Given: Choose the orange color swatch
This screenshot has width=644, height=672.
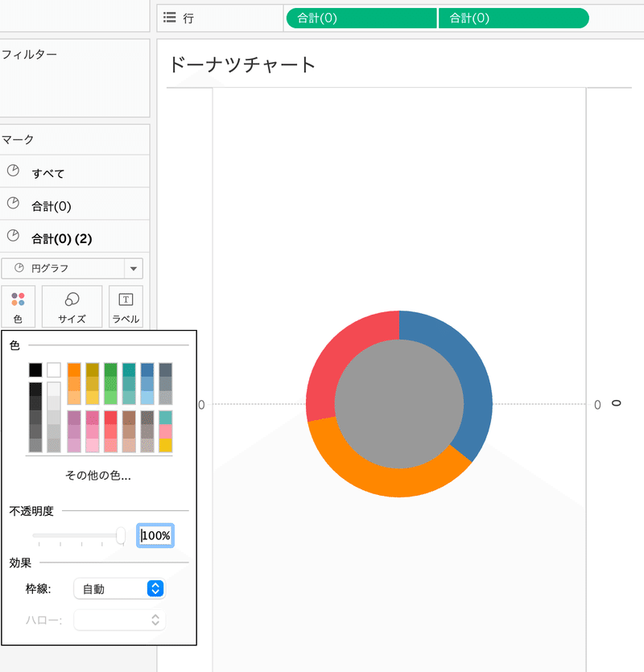Looking at the screenshot, I should click(74, 370).
